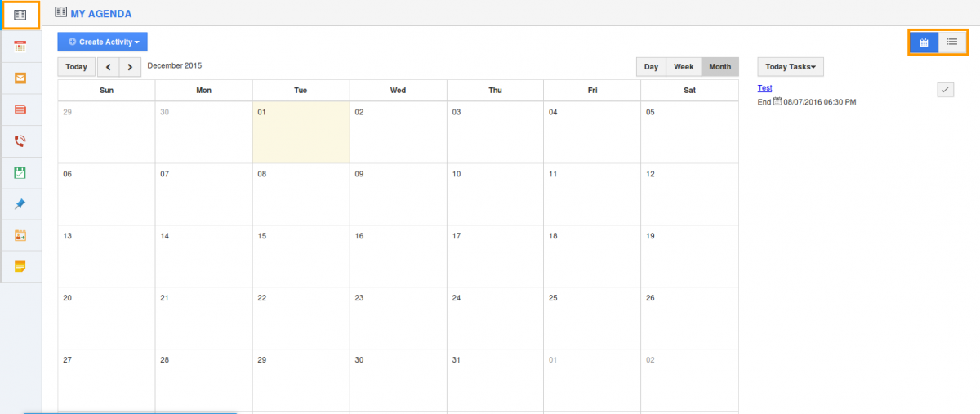Click the Thu column header
Image resolution: width=980 pixels, height=414 pixels.
coord(495,91)
